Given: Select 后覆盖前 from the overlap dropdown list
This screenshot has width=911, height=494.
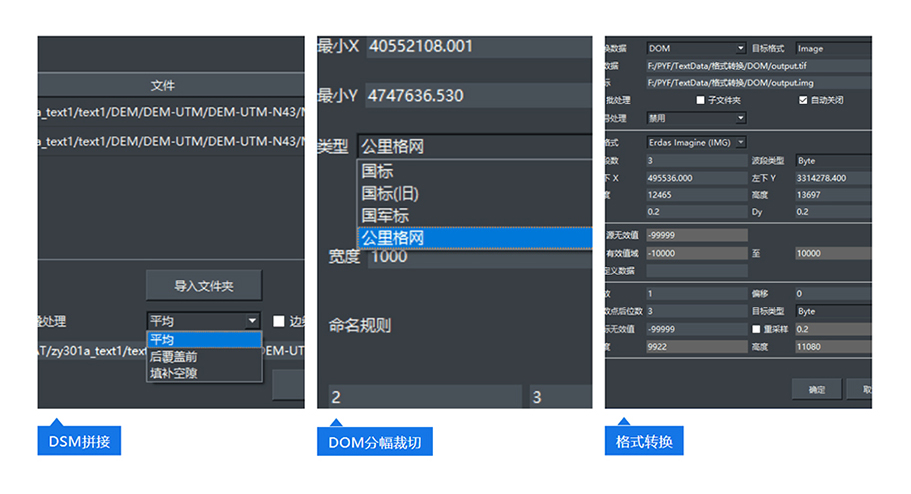Looking at the screenshot, I should point(174,356).
